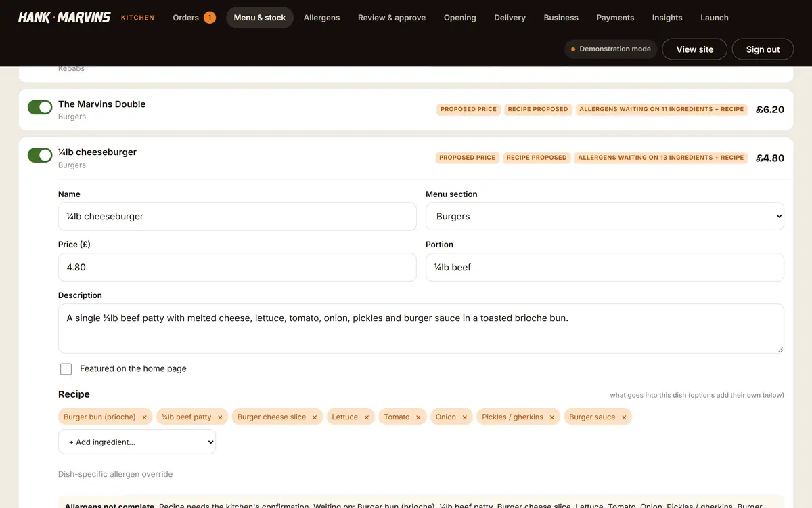Click the Demonstration mode indicator
The image size is (812, 508).
(x=610, y=49)
